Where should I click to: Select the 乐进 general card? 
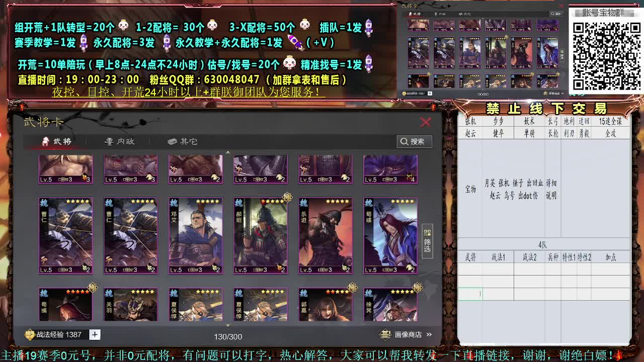click(325, 235)
